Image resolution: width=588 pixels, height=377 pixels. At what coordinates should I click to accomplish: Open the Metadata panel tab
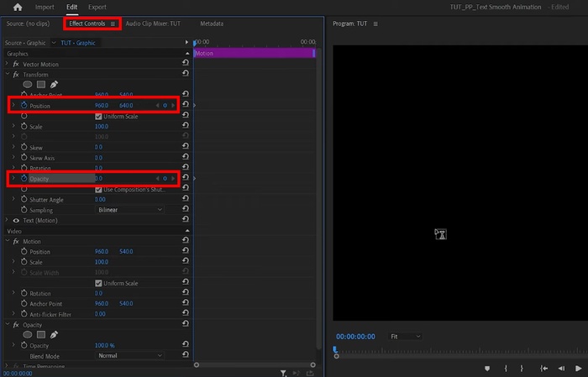[x=212, y=24]
